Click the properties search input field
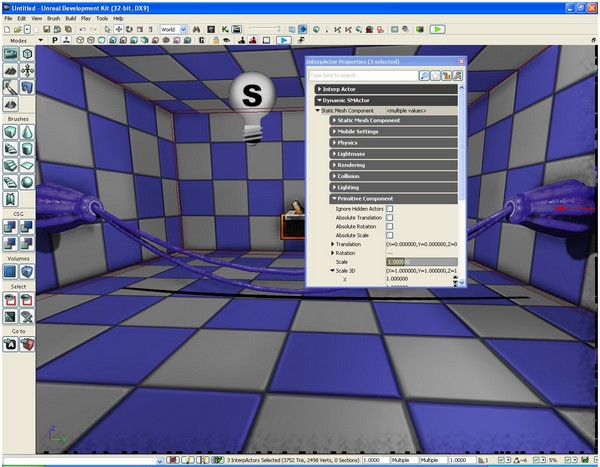 click(363, 75)
